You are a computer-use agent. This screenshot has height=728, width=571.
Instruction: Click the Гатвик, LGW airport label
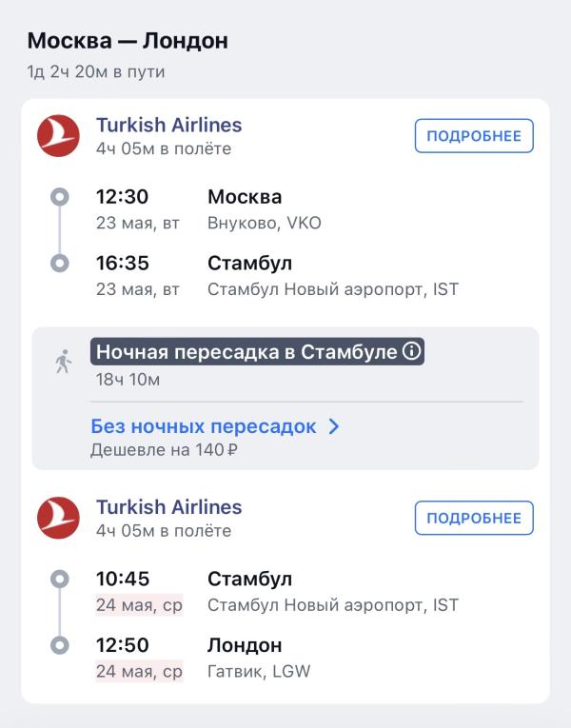259,671
